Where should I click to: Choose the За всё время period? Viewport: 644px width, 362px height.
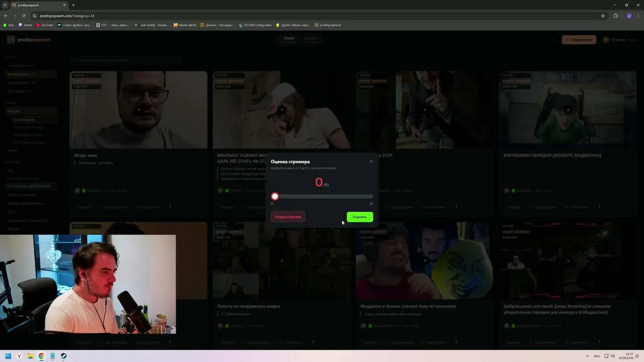pos(33,120)
